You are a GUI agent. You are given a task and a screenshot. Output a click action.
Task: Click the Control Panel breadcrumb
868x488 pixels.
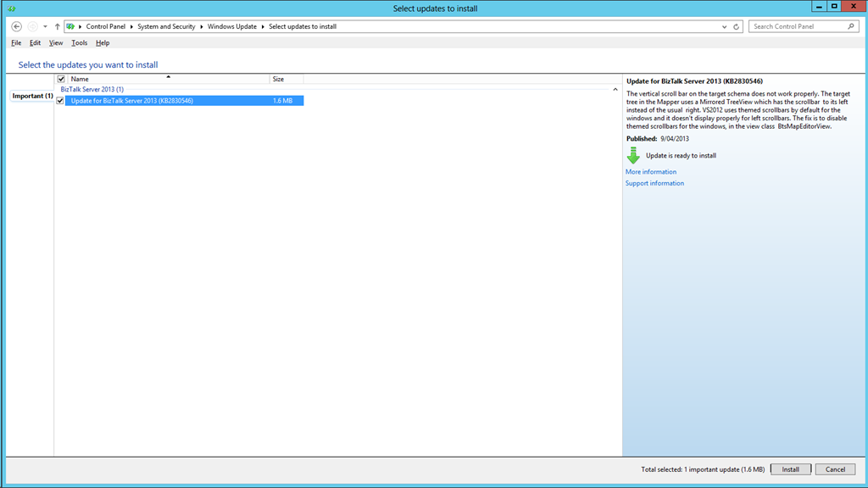(x=106, y=26)
